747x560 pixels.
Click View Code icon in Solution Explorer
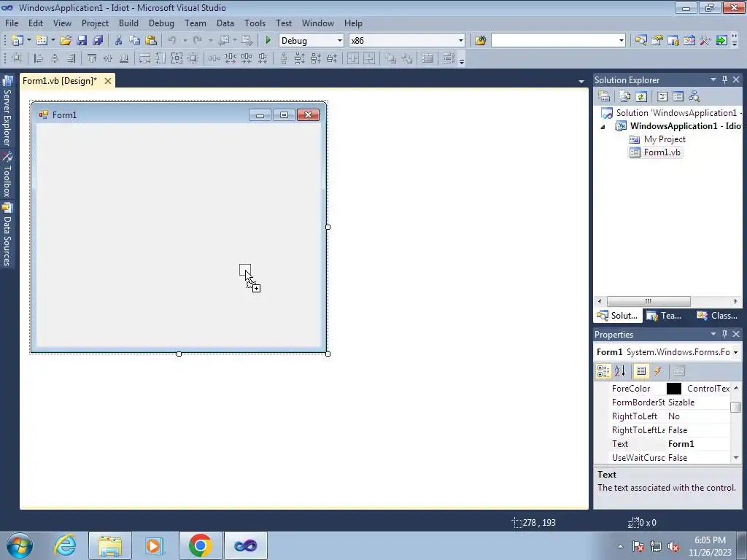pos(662,97)
